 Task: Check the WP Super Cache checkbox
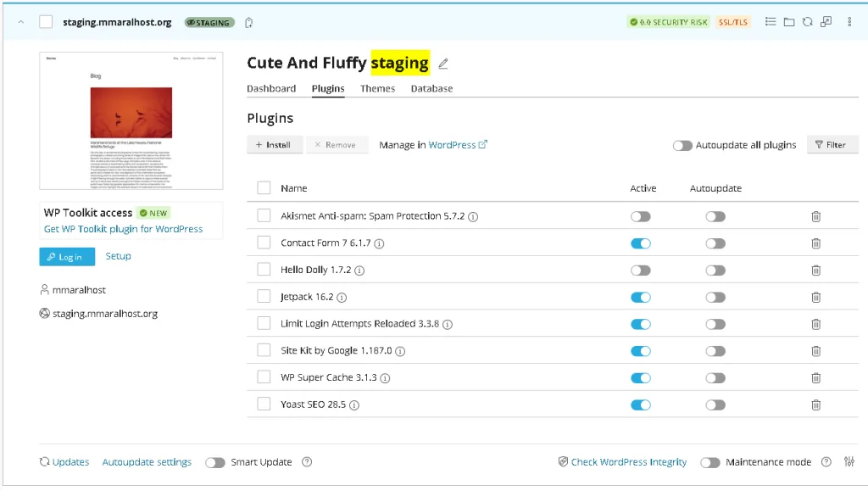pos(264,377)
